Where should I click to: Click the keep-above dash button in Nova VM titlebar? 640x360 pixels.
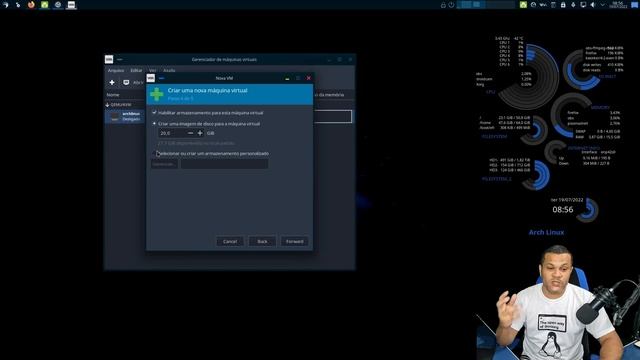[162, 78]
